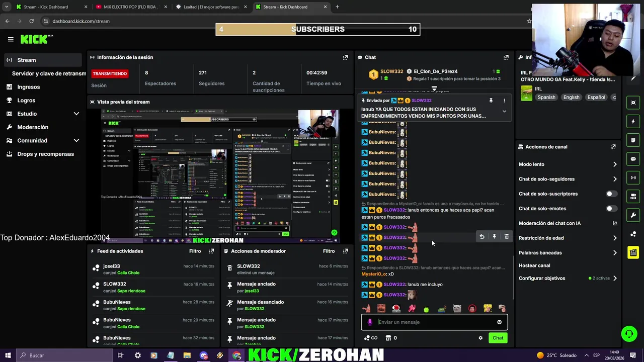Viewport: 644px width, 362px height.
Task: Open Filtro in Acciones de moderador
Action: [329, 251]
